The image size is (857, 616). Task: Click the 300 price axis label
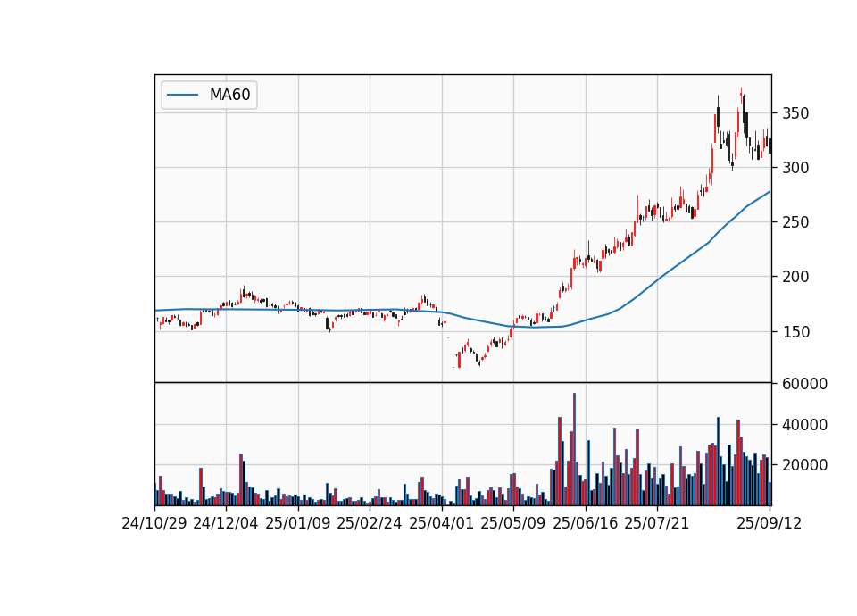point(795,168)
